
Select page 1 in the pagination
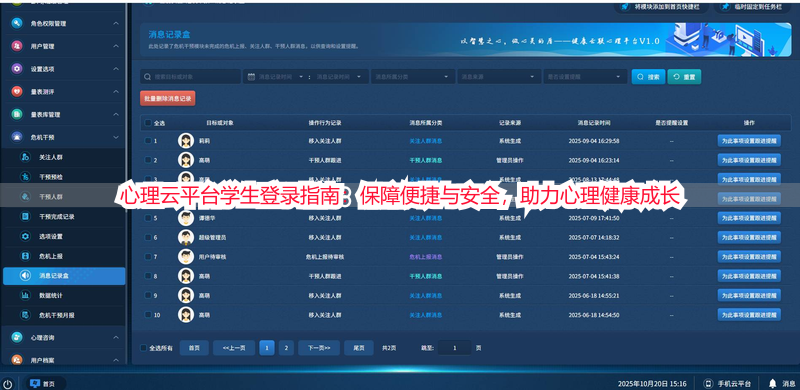pos(267,348)
